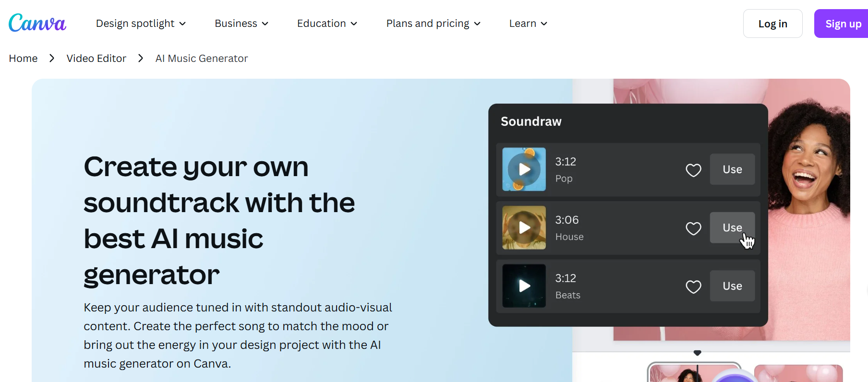Viewport: 868px width, 382px height.
Task: Click the 3:06 duration text
Action: (x=567, y=220)
